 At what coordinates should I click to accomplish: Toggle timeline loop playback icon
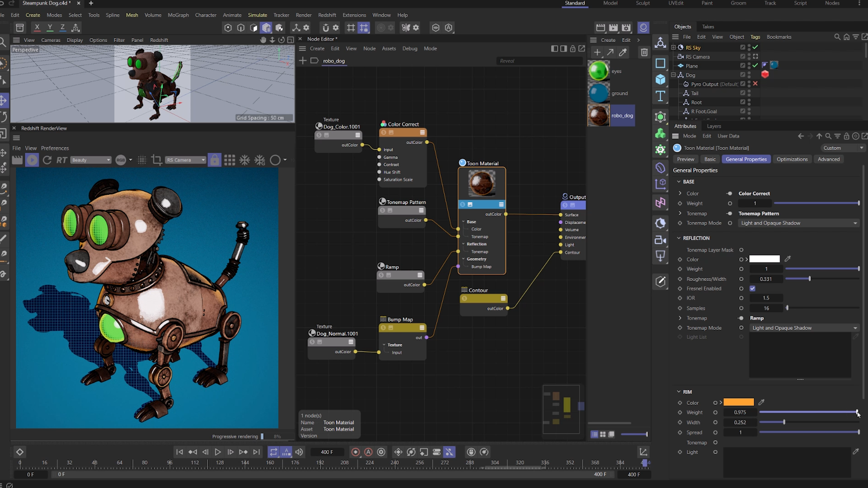coord(274,452)
